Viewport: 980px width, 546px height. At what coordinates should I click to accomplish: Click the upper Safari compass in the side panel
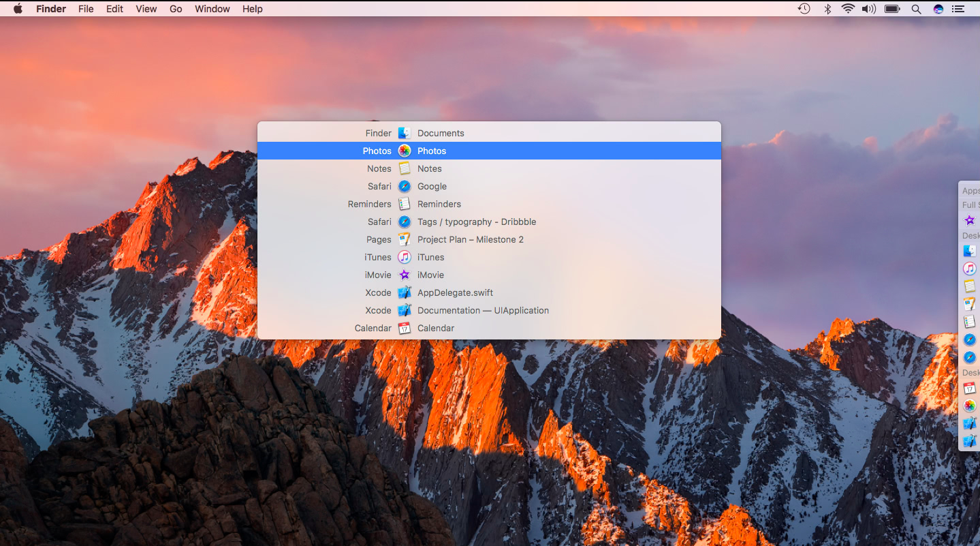click(x=970, y=339)
